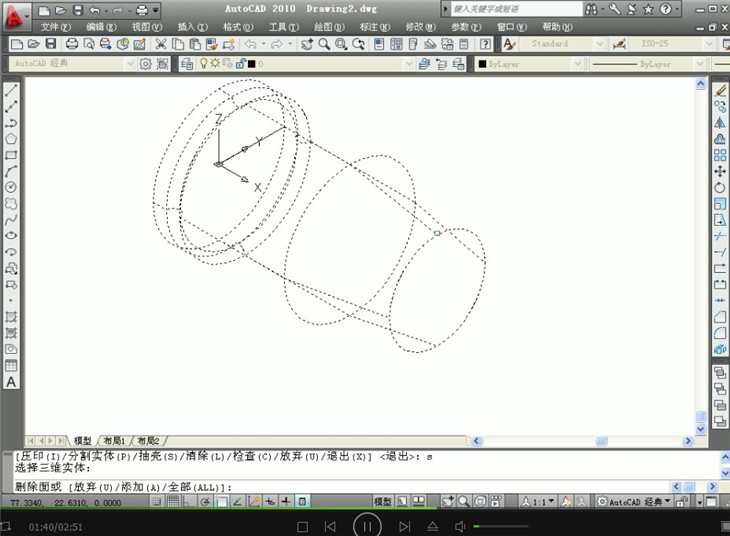Adjust the video player volume slider
This screenshot has height=536, width=730.
tap(500, 526)
